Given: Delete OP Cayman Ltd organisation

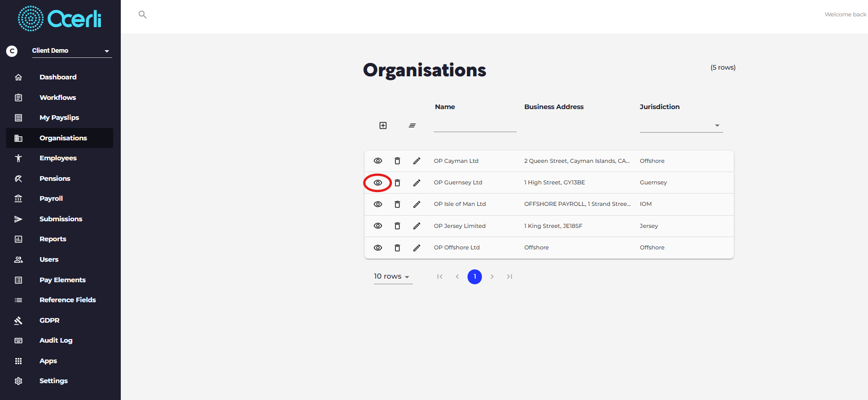Looking at the screenshot, I should coord(397,161).
